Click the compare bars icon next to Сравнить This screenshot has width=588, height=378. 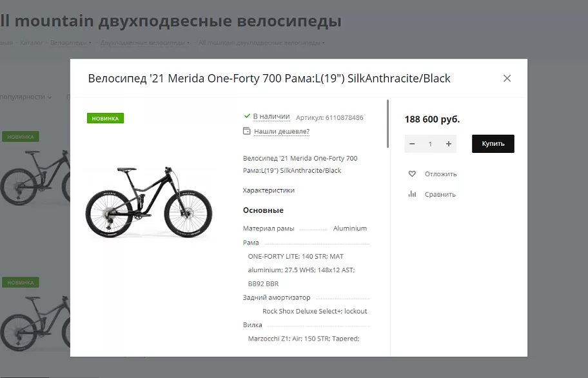click(412, 194)
